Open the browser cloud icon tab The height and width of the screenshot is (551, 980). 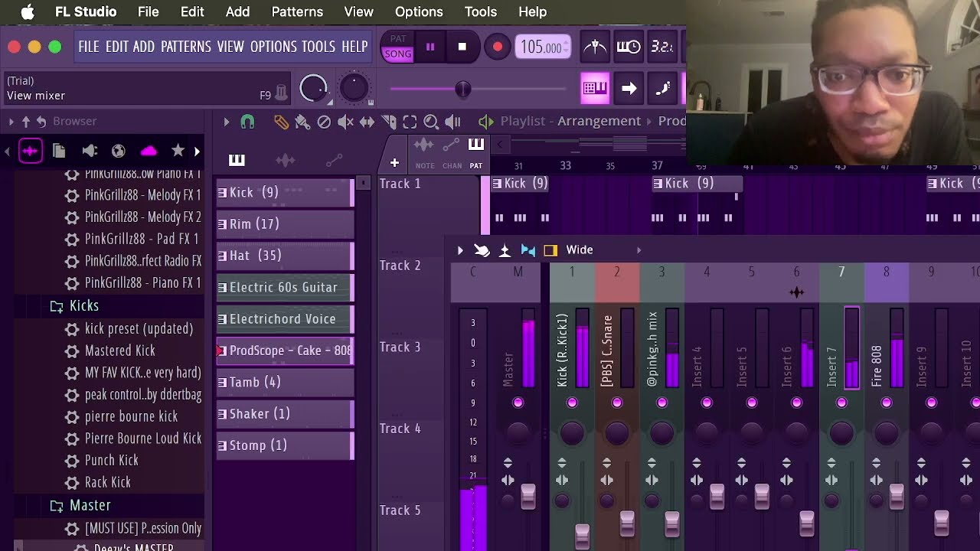pyautogui.click(x=149, y=151)
